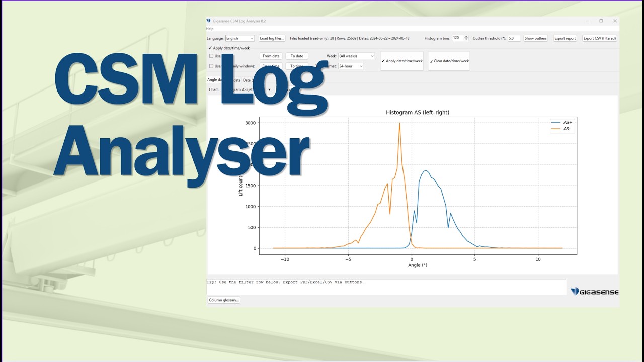Click the Angle (°) axis label
Screen dimensions: 644x362
(418, 265)
